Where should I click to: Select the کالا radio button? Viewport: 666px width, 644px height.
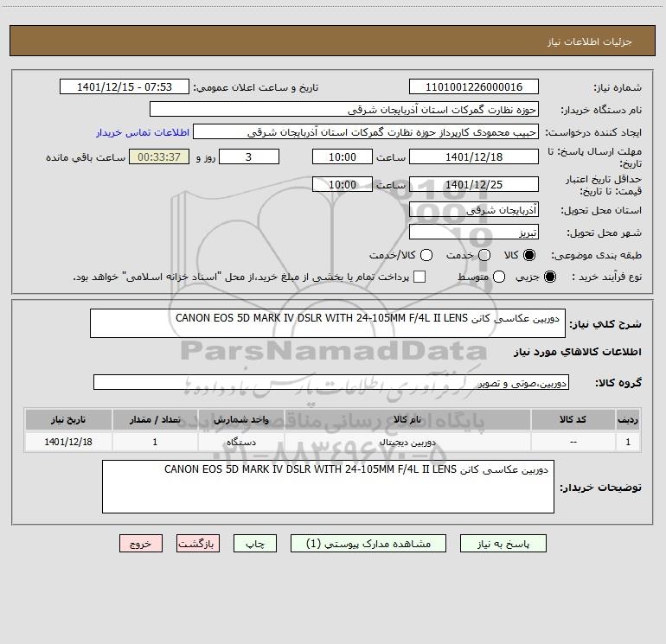pos(529,255)
